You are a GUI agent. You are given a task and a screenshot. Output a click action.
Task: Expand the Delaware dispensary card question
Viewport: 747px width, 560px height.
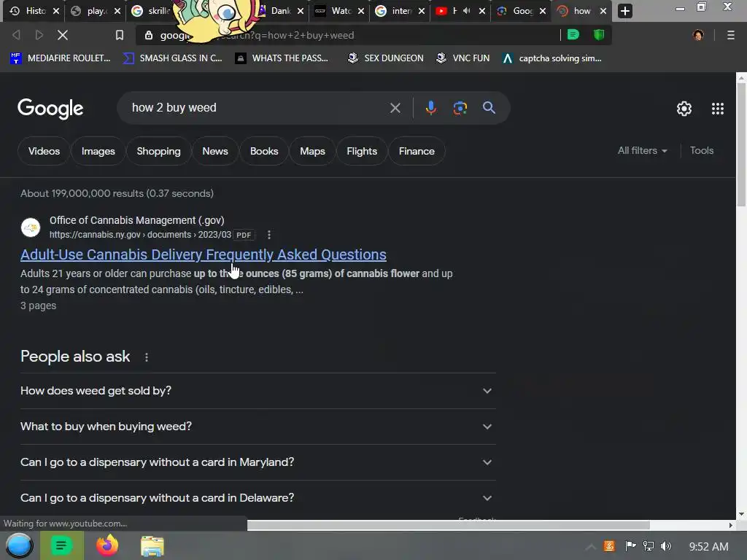(x=258, y=498)
